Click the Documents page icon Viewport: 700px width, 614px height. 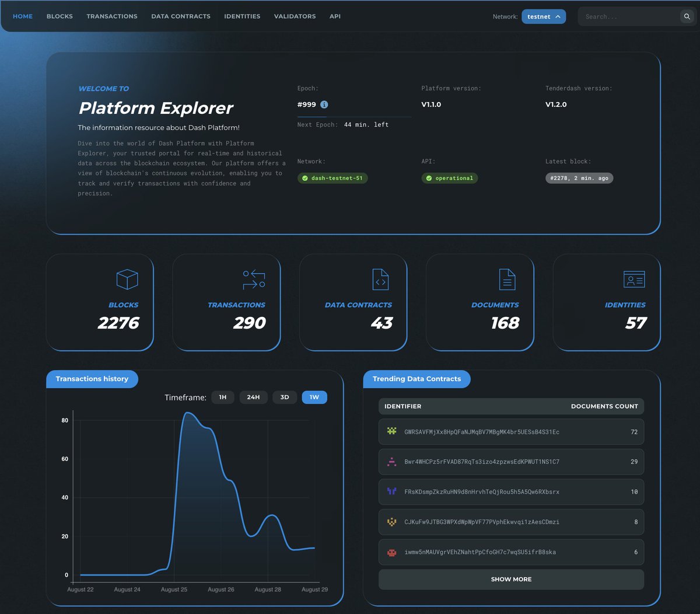point(508,280)
